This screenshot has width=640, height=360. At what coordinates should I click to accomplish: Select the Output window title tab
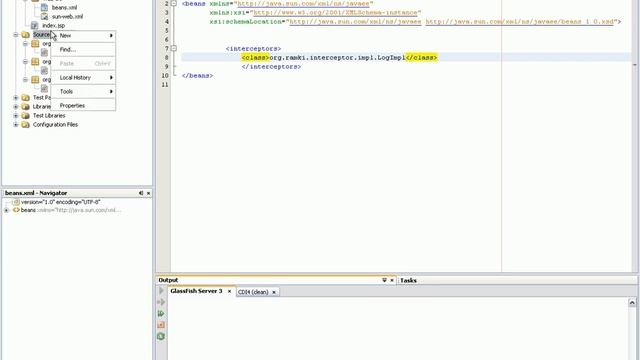tap(168, 280)
